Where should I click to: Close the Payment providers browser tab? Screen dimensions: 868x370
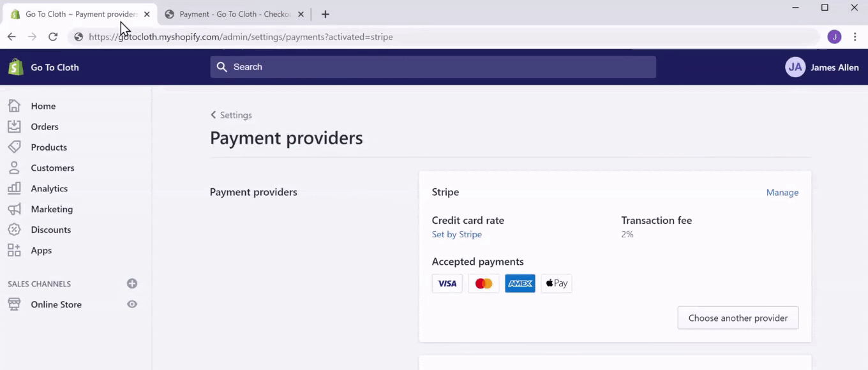click(x=147, y=14)
